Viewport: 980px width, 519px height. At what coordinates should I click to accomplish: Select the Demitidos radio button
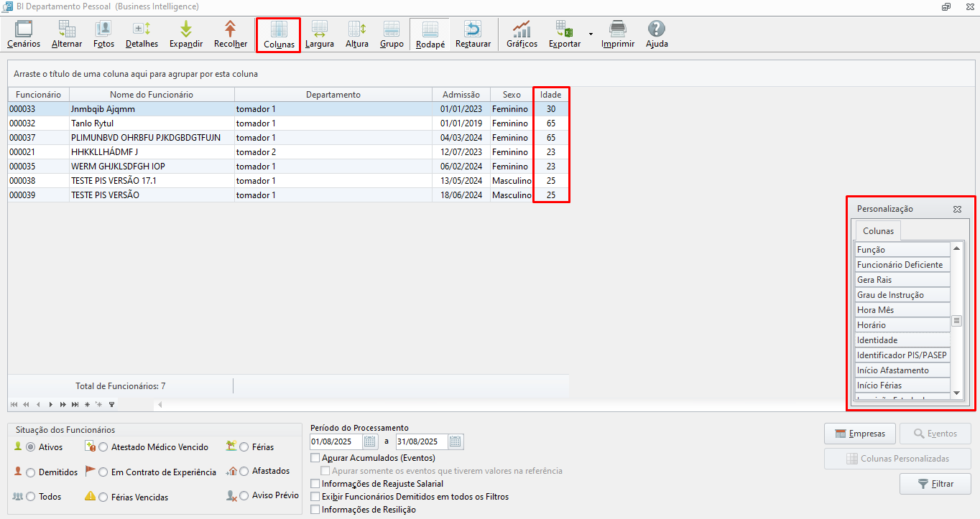(x=31, y=472)
